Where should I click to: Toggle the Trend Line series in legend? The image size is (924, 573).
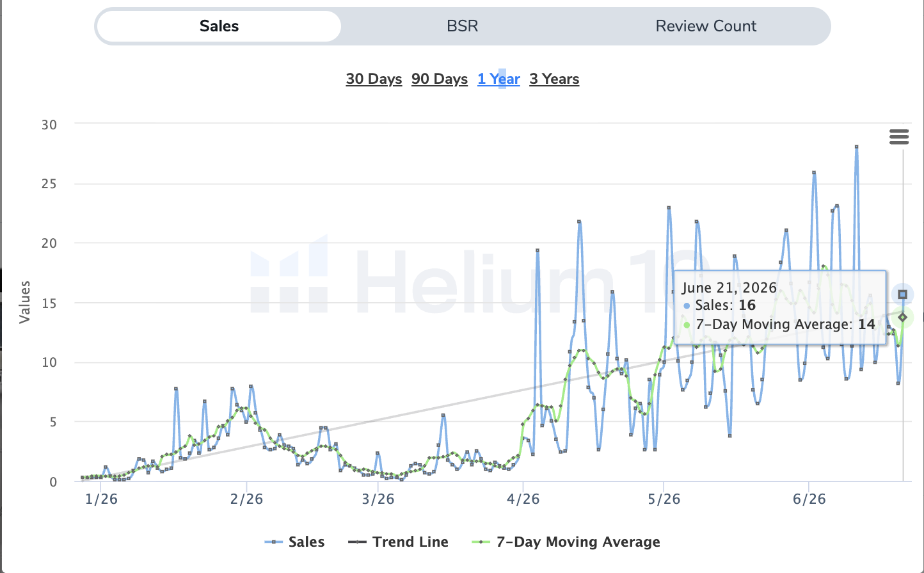click(398, 542)
